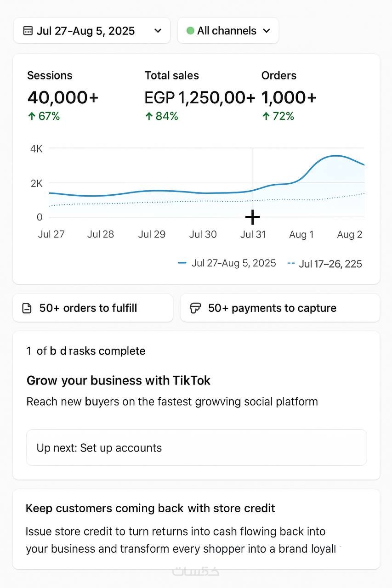This screenshot has width=392, height=588.
Task: Select the Orders metric
Action: [x=279, y=75]
